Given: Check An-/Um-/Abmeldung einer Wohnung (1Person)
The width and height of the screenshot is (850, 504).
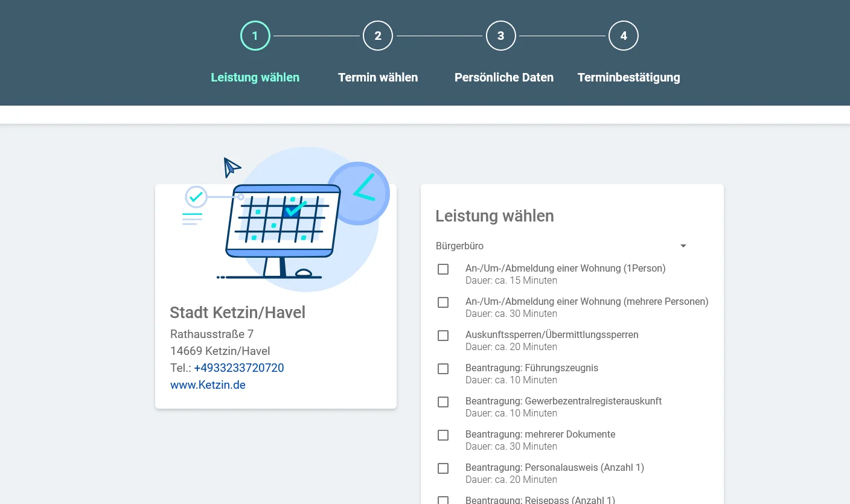Looking at the screenshot, I should click(x=443, y=269).
